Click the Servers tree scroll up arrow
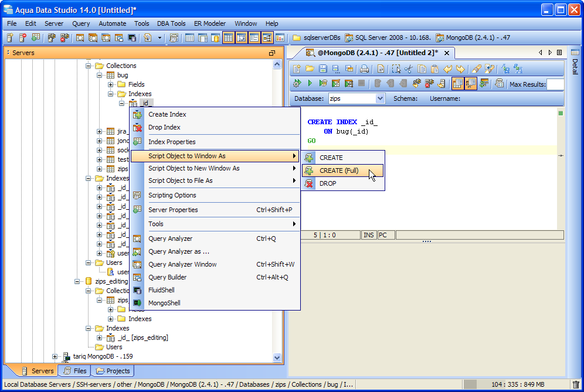 (277, 64)
